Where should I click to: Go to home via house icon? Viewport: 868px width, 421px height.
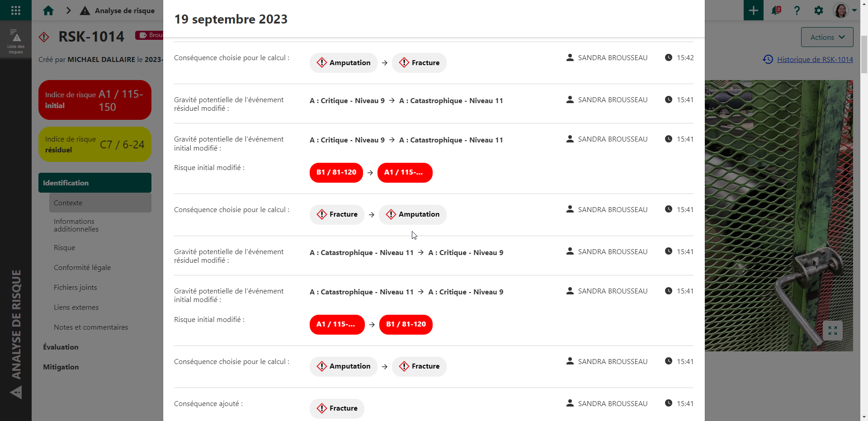pos(48,10)
